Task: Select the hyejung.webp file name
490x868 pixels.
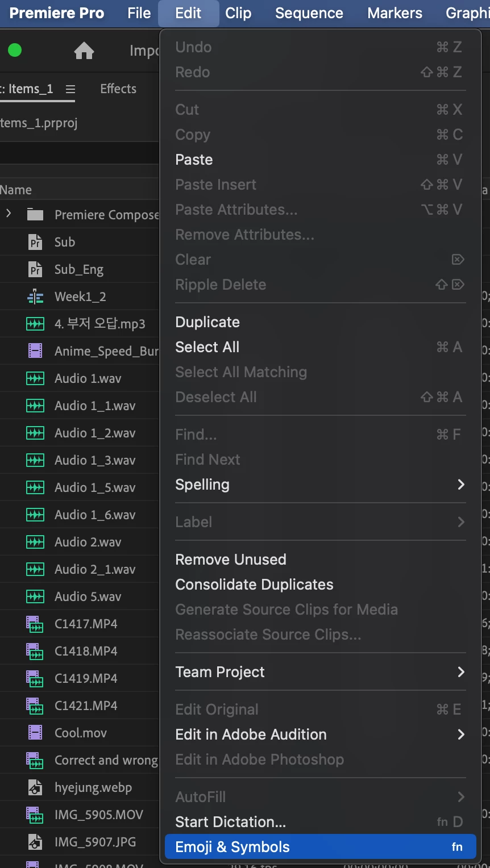Action: (x=93, y=787)
